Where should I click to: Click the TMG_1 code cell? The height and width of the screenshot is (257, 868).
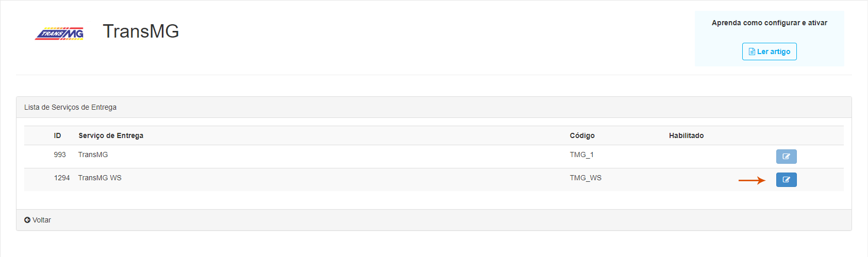point(581,155)
